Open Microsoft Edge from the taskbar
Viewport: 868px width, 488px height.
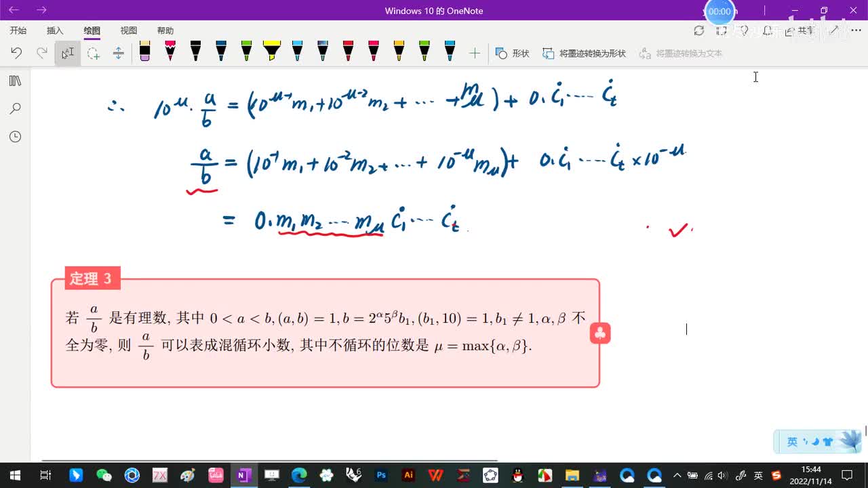click(x=299, y=475)
